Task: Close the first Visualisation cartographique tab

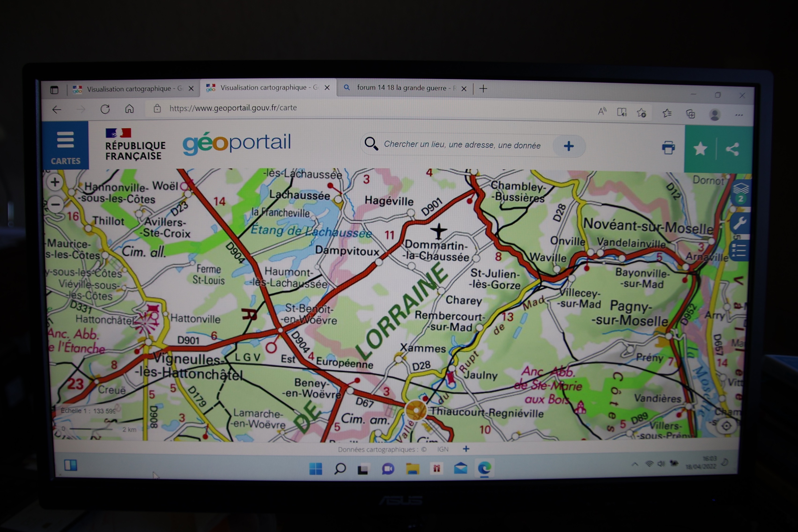Action: coord(191,89)
